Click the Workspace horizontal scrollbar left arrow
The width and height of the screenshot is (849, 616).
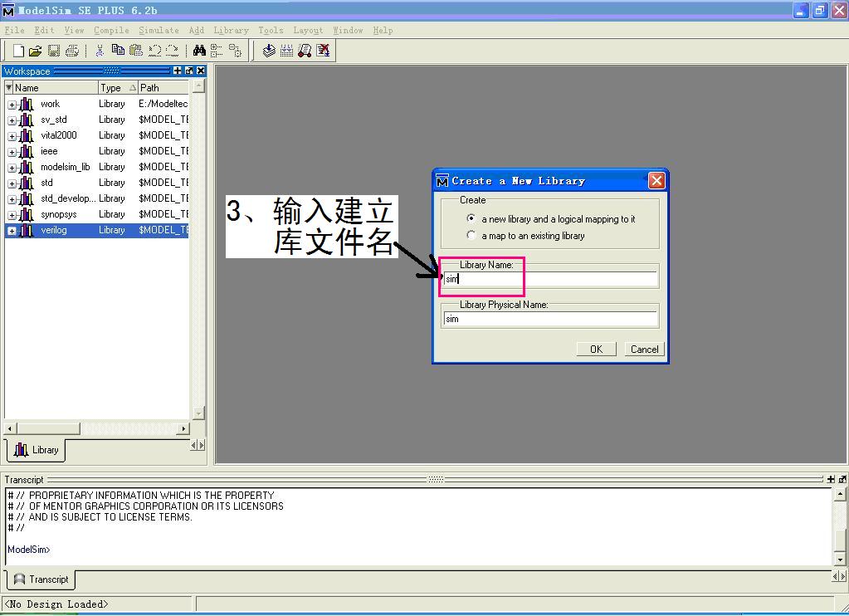tap(10, 428)
